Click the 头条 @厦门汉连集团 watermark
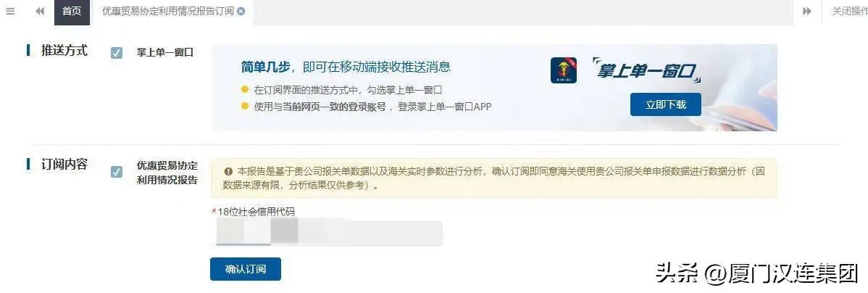 point(756,273)
